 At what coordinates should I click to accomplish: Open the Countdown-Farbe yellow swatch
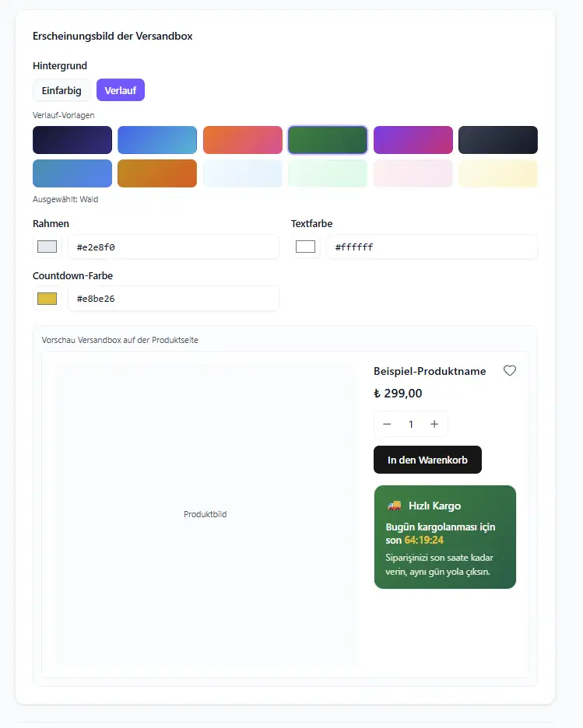click(47, 299)
